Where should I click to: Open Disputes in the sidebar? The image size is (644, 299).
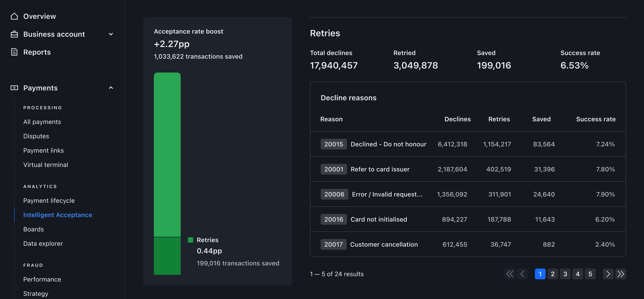[x=36, y=136]
